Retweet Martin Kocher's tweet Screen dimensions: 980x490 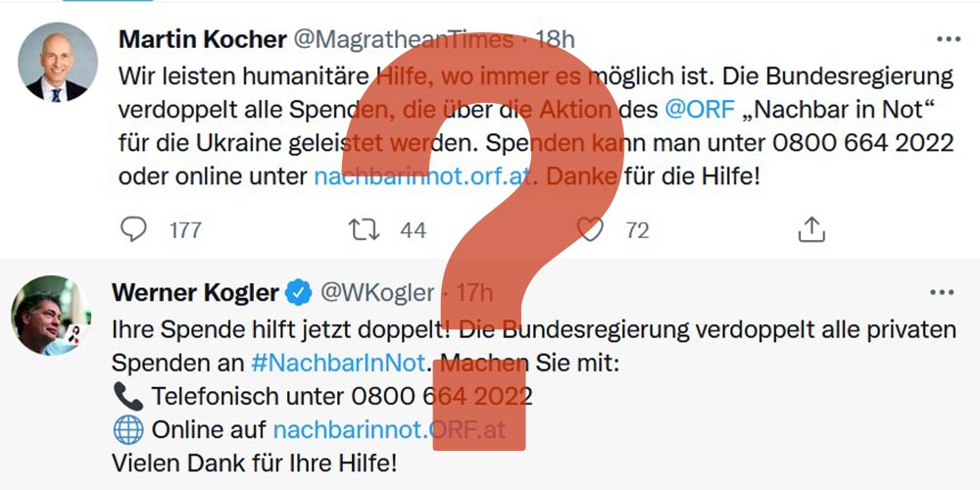(364, 229)
